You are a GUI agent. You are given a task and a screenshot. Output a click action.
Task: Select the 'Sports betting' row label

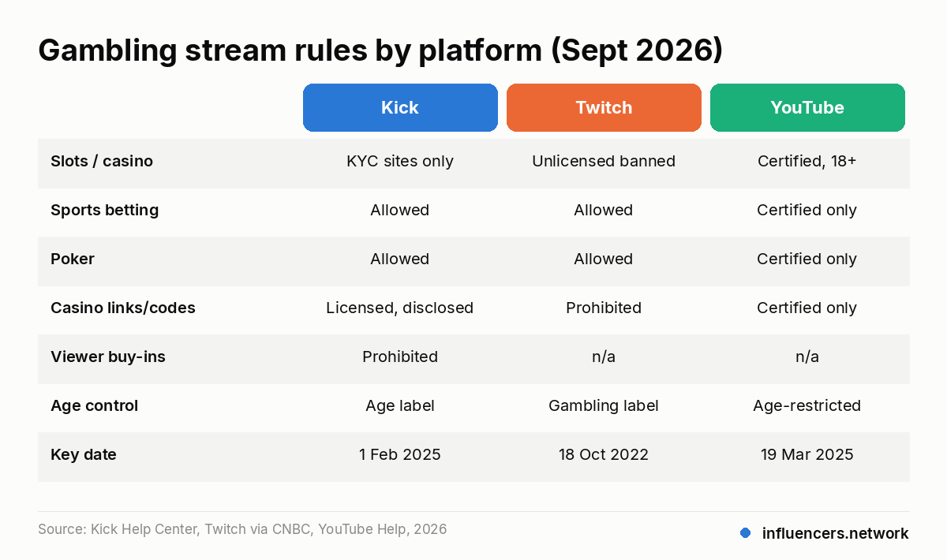tap(104, 210)
